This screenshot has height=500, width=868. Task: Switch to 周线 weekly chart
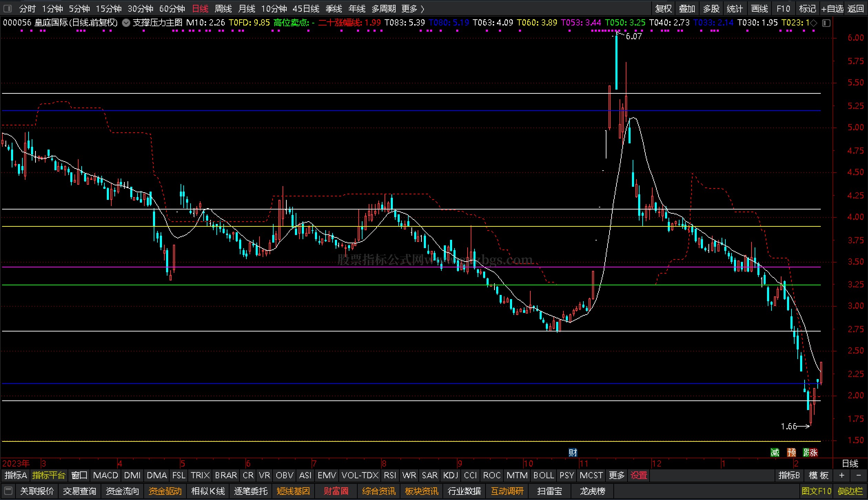pos(223,9)
